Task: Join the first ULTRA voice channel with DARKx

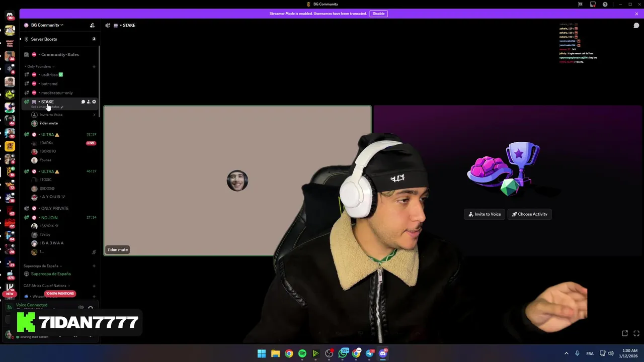Action: (59, 135)
